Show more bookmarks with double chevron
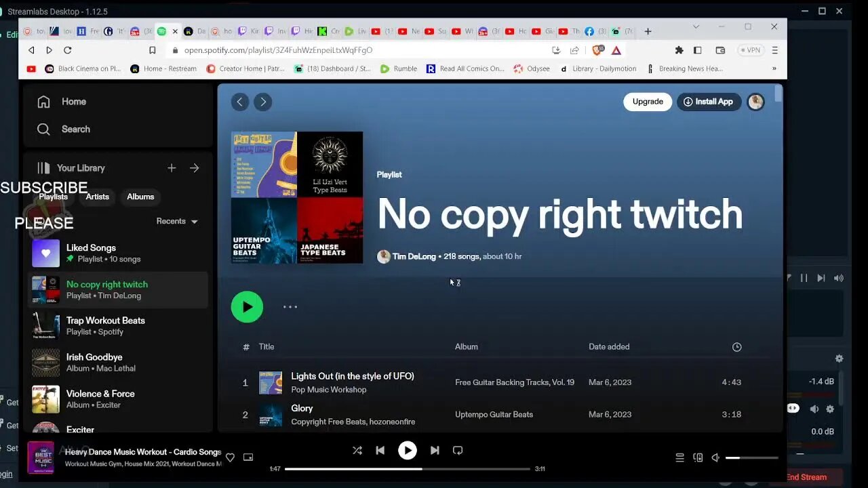 coord(774,68)
